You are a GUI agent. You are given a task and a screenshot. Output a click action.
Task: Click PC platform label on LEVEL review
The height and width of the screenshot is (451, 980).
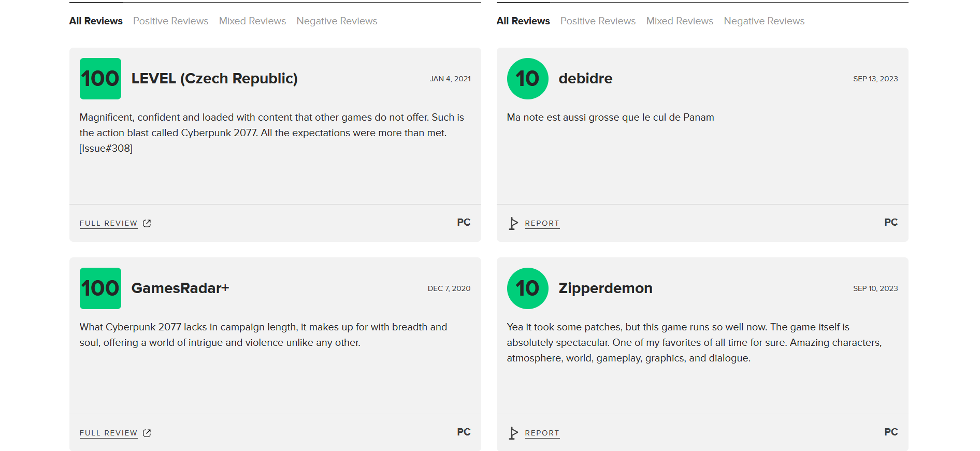[x=464, y=222]
